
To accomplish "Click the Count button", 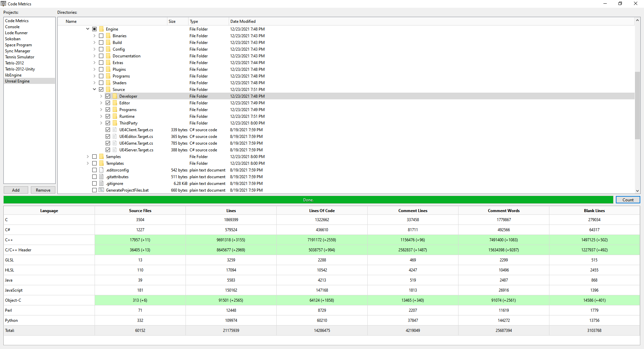I will click(x=628, y=200).
